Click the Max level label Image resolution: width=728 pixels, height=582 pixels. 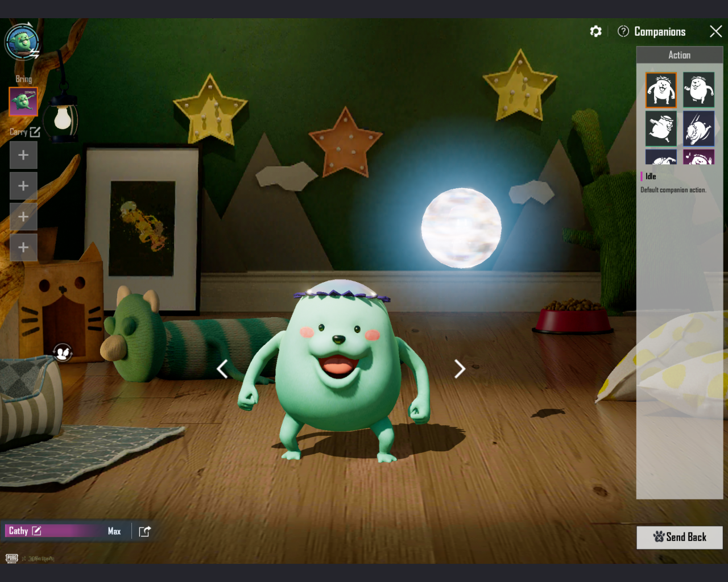114,531
